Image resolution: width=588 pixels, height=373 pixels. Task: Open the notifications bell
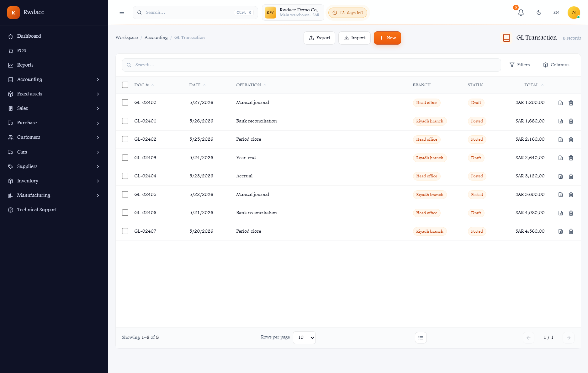pos(521,13)
